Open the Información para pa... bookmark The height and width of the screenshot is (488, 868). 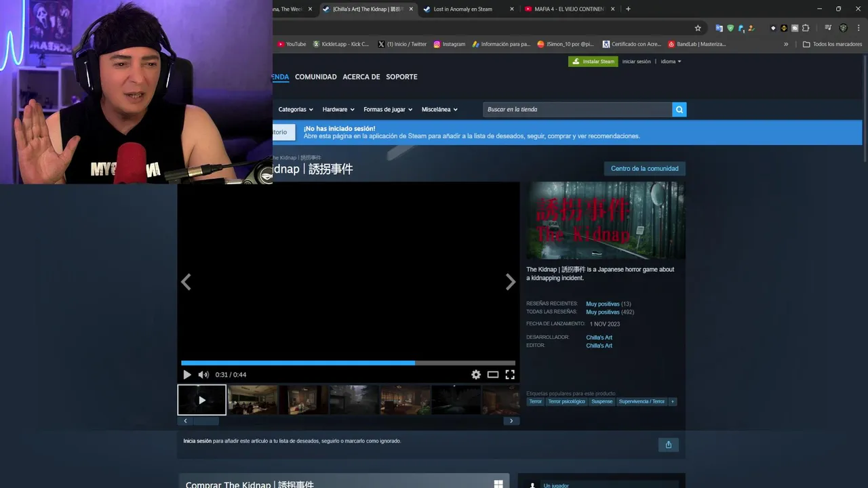pos(502,45)
